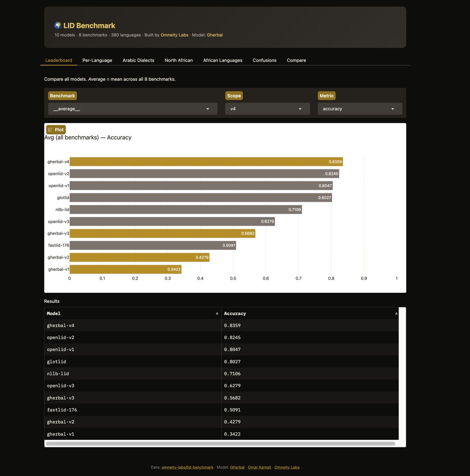Open the Arabic Dialects tab

tap(138, 60)
